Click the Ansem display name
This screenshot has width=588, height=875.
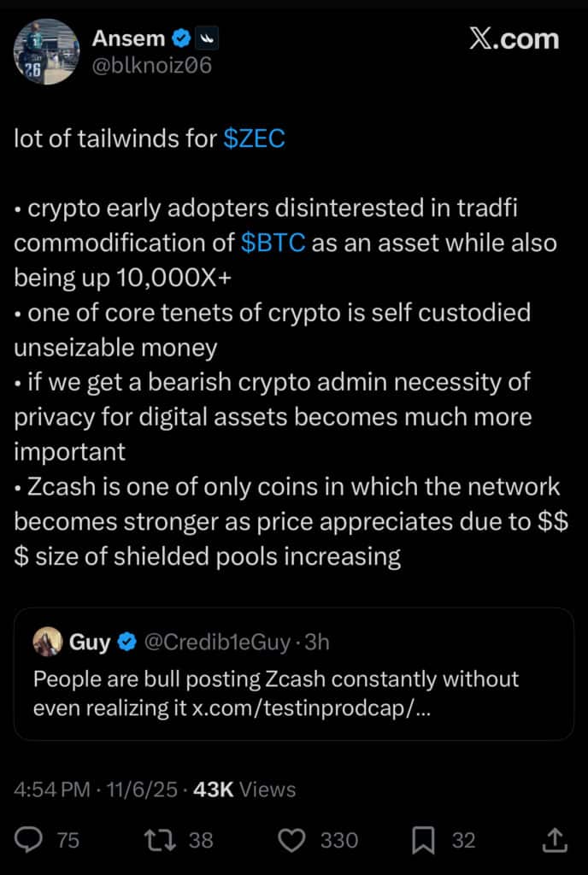(x=126, y=38)
